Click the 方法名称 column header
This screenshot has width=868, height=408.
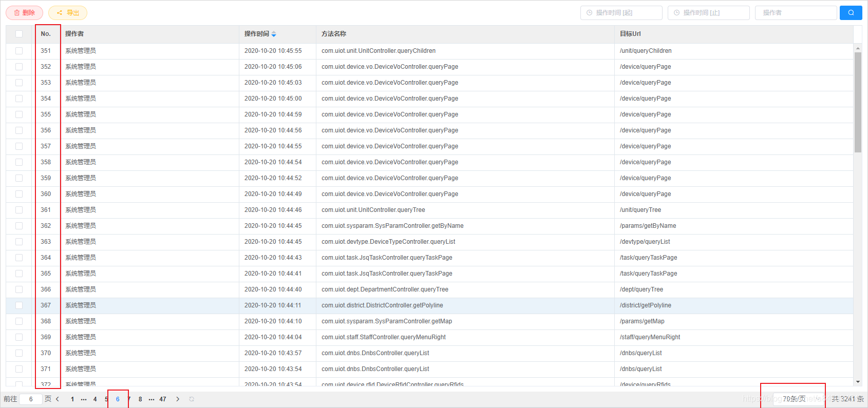click(334, 34)
